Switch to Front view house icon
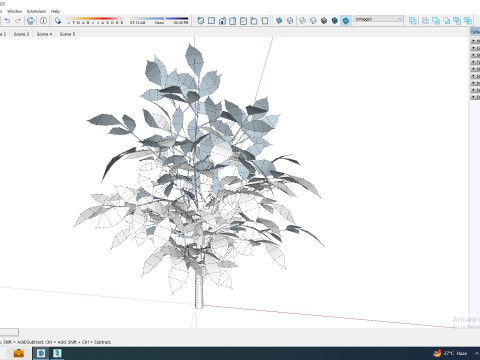 tap(222, 21)
